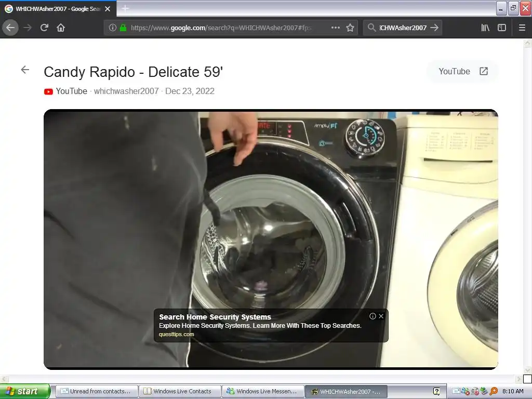
Task: Switch to Windows Live Contacts taskbar window
Action: (180, 391)
